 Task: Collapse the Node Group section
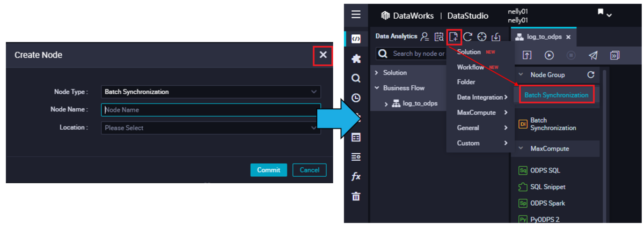click(521, 74)
